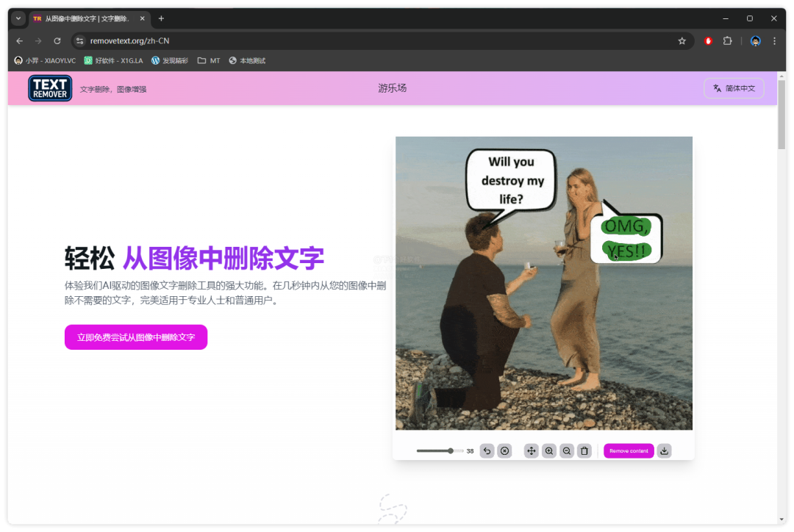Image resolution: width=794 pixels, height=532 pixels.
Task: Click the trash delete image icon
Action: 584,451
